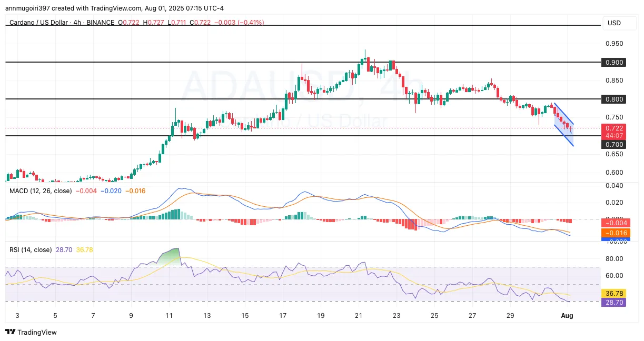
Task: Click the O0.722 open value in legend
Action: (128, 23)
